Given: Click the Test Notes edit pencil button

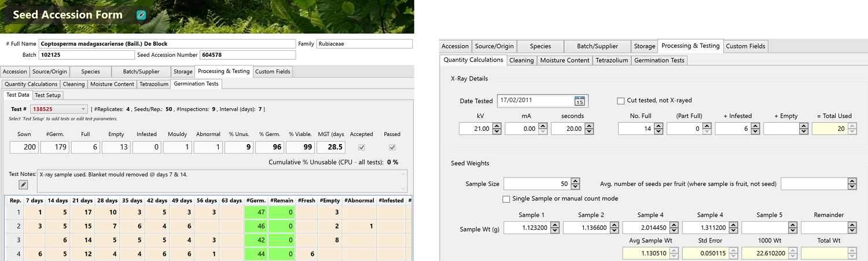Looking at the screenshot, I should [x=23, y=185].
